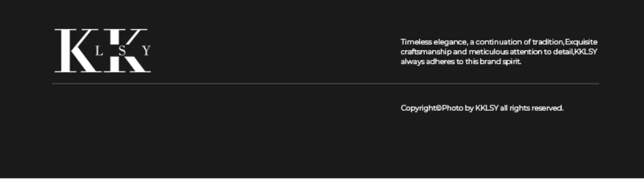Click 'all rights reserved' text
The height and width of the screenshot is (184, 644).
pyautogui.click(x=532, y=108)
